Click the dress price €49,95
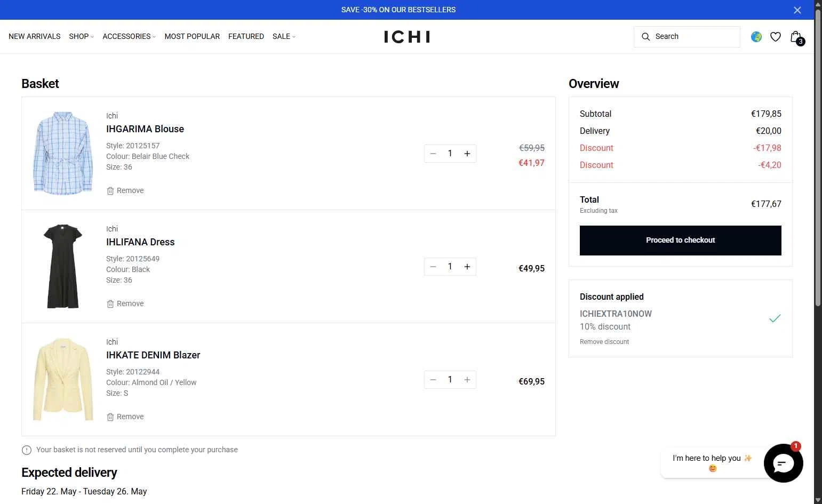822x504 pixels. click(x=532, y=268)
